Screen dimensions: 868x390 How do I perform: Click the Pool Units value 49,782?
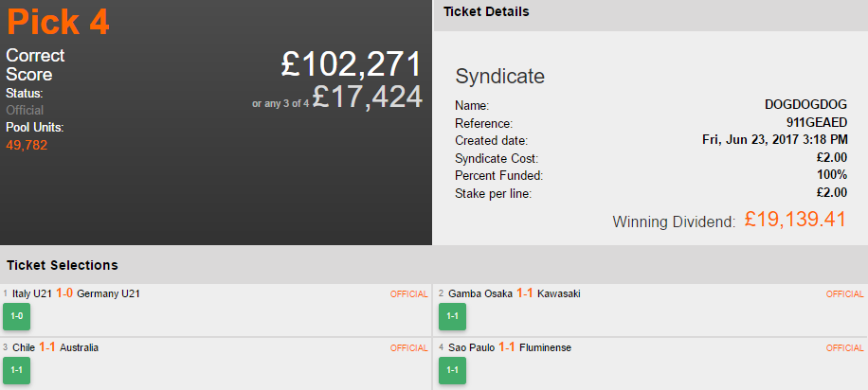point(27,145)
